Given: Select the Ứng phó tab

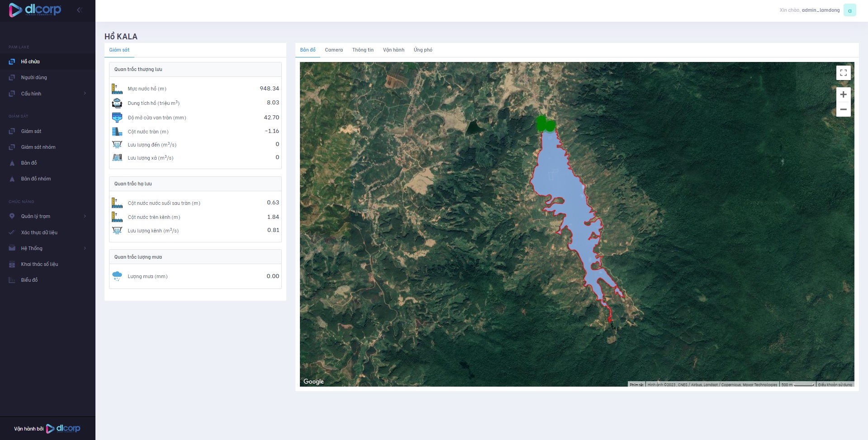Looking at the screenshot, I should [x=423, y=50].
